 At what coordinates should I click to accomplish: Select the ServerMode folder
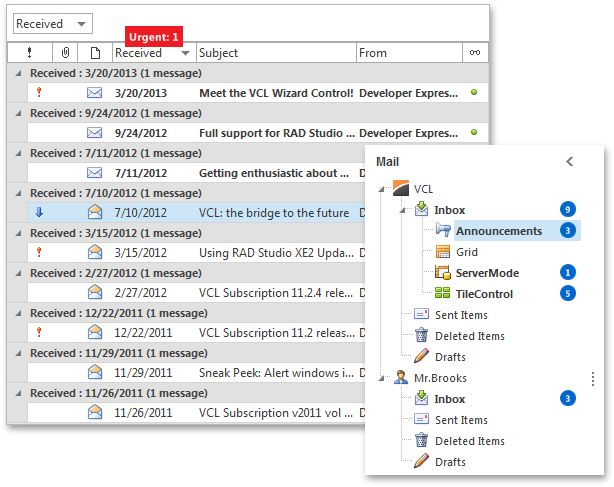[487, 273]
